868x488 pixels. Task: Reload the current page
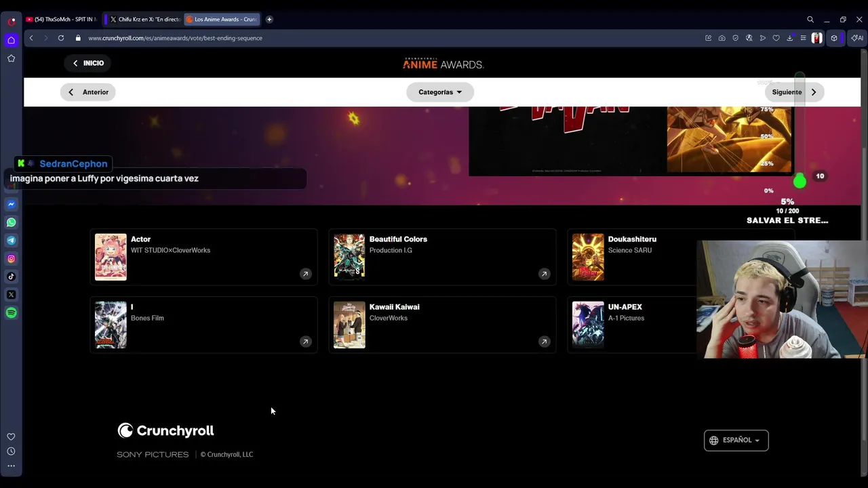pos(61,38)
